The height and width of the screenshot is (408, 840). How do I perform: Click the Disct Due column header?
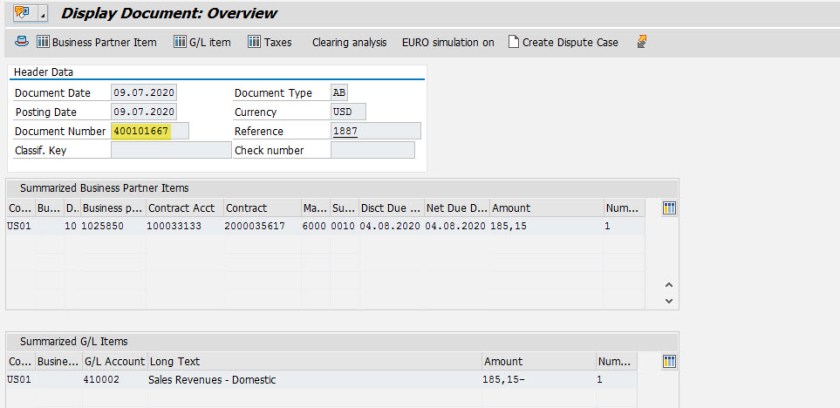pyautogui.click(x=391, y=208)
